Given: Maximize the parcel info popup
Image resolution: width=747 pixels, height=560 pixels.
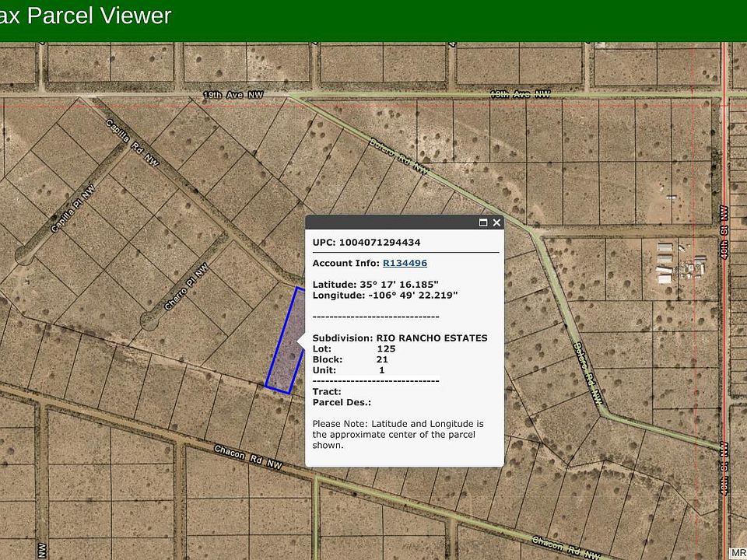Looking at the screenshot, I should 483,222.
